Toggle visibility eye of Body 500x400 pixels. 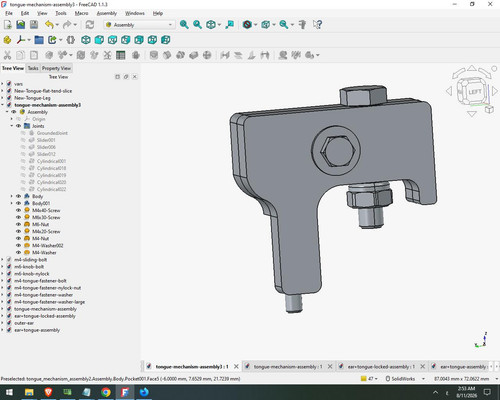pos(19,196)
